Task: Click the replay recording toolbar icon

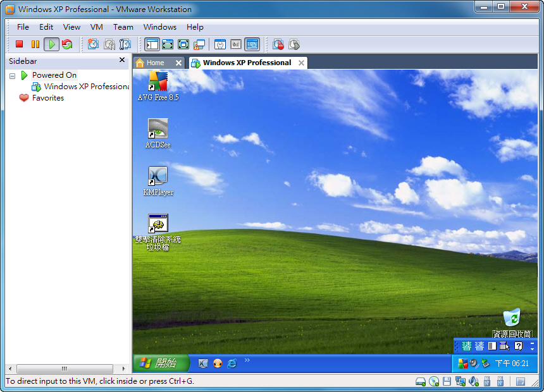Action: point(294,44)
